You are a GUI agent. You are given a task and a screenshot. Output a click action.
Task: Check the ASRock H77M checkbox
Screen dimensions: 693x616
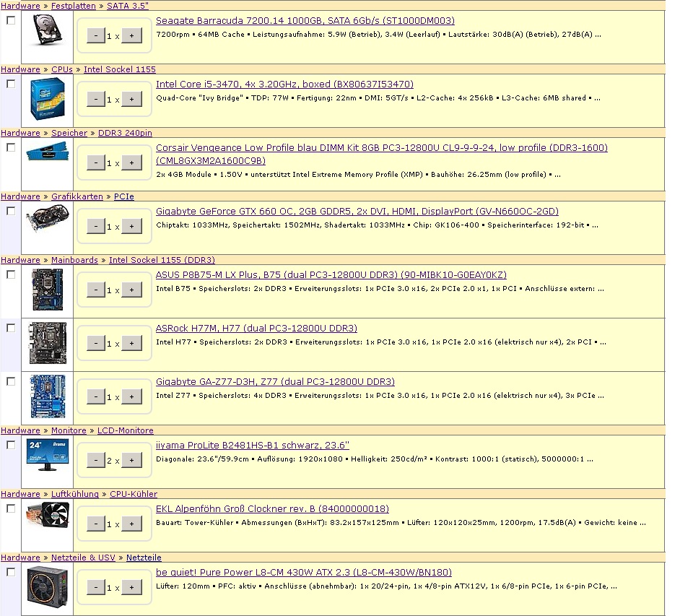11,328
